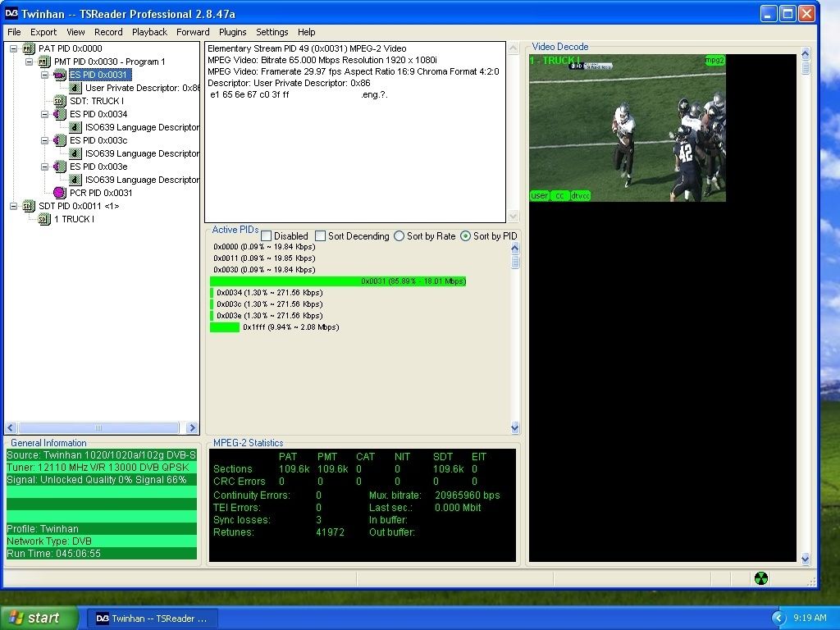The image size is (840, 630).
Task: Collapse the ES PID 0x0031 node
Action: click(x=45, y=75)
